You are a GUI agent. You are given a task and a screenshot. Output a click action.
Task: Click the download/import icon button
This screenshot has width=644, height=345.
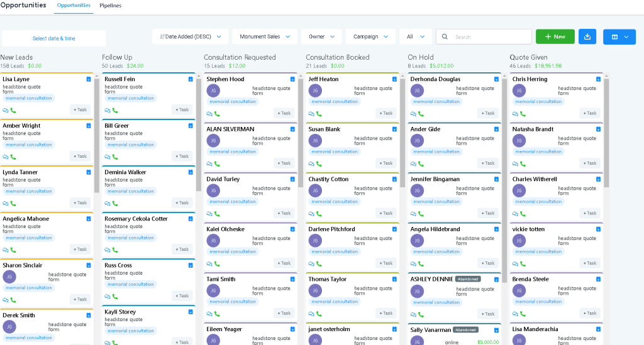point(587,36)
